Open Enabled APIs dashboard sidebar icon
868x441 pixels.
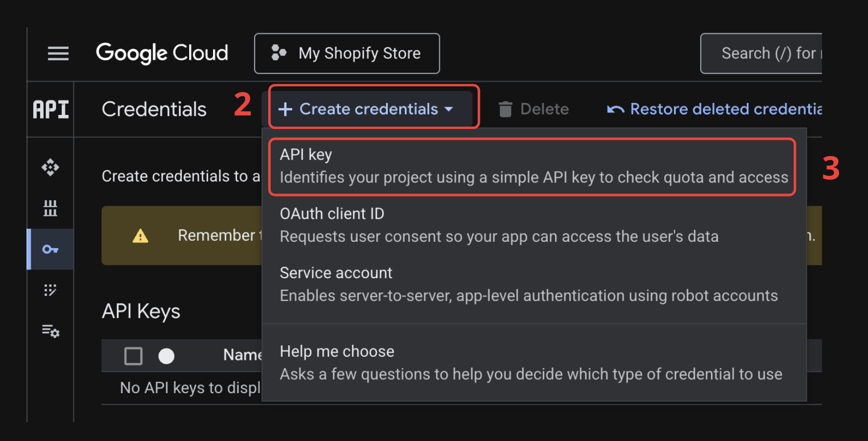(x=50, y=167)
